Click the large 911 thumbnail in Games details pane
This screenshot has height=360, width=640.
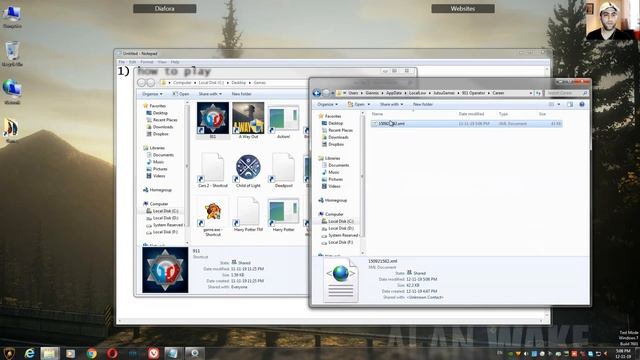[x=165, y=270]
